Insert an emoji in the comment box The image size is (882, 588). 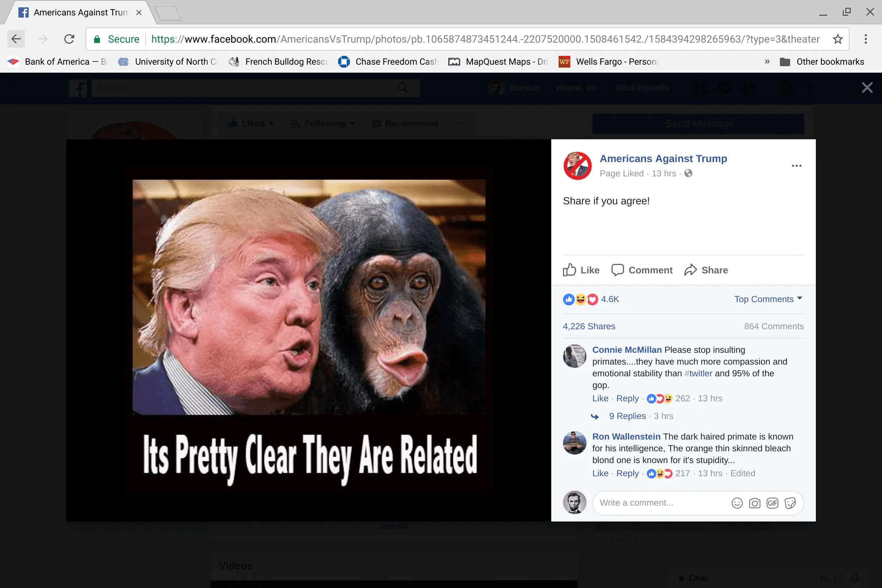click(737, 503)
